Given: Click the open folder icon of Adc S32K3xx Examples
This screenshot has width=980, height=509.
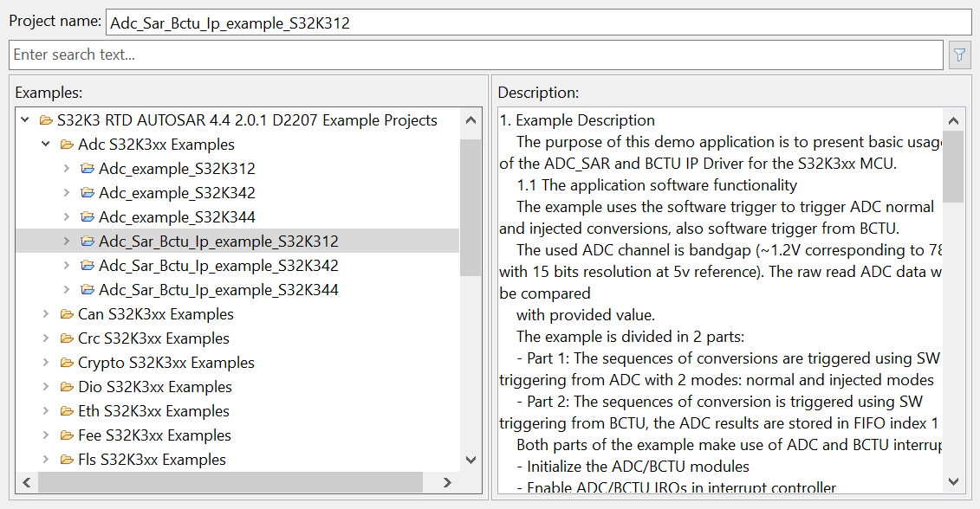Looking at the screenshot, I should (x=68, y=144).
